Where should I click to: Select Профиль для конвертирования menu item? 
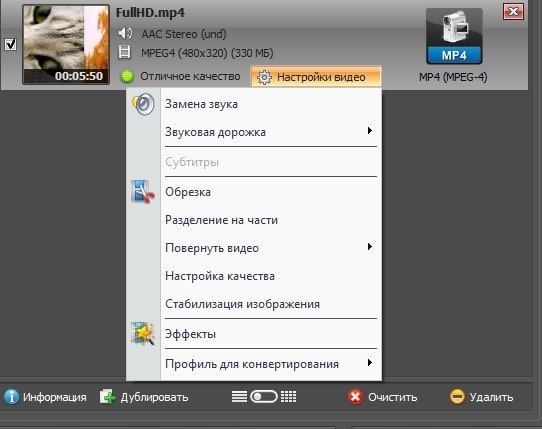(x=254, y=364)
